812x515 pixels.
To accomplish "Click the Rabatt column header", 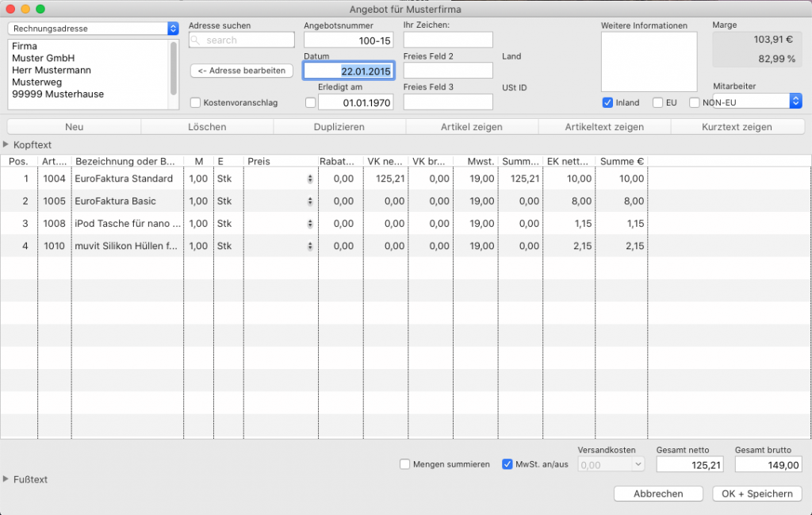I will [340, 162].
